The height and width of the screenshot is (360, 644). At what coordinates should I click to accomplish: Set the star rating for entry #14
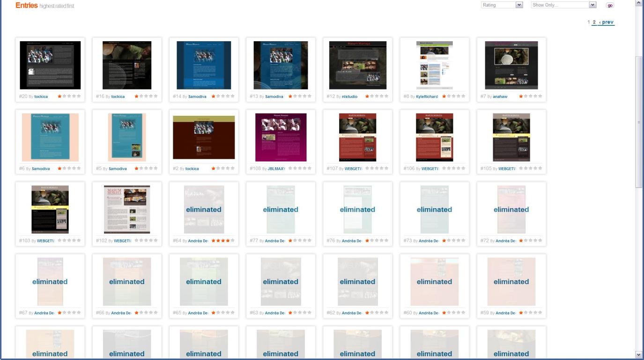pyautogui.click(x=223, y=96)
